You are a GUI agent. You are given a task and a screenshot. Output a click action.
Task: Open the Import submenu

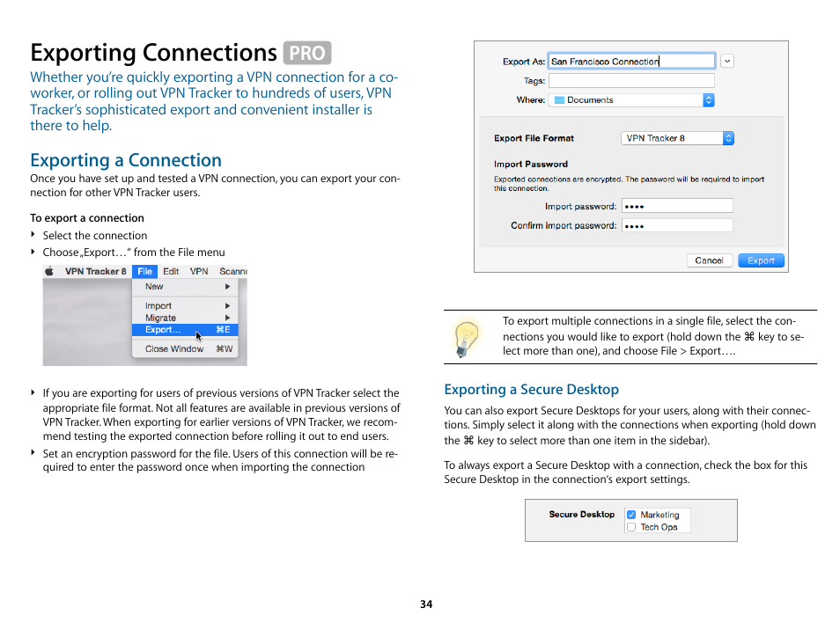click(x=185, y=305)
